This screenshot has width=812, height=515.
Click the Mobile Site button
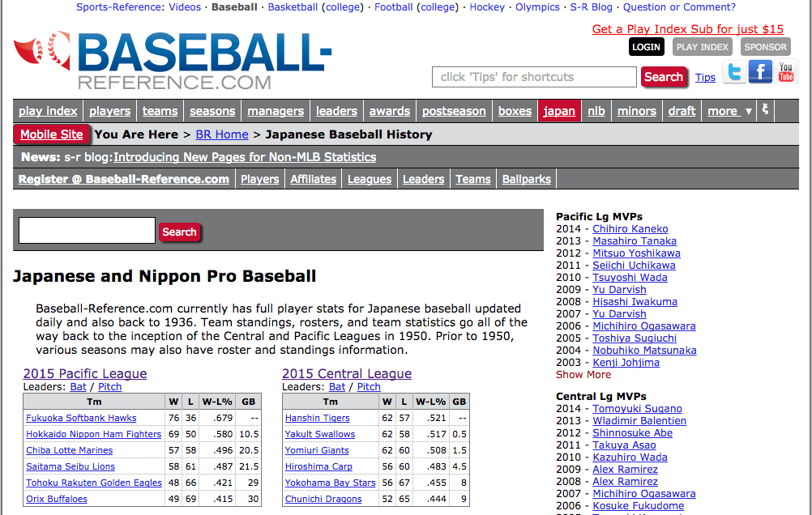tap(52, 134)
